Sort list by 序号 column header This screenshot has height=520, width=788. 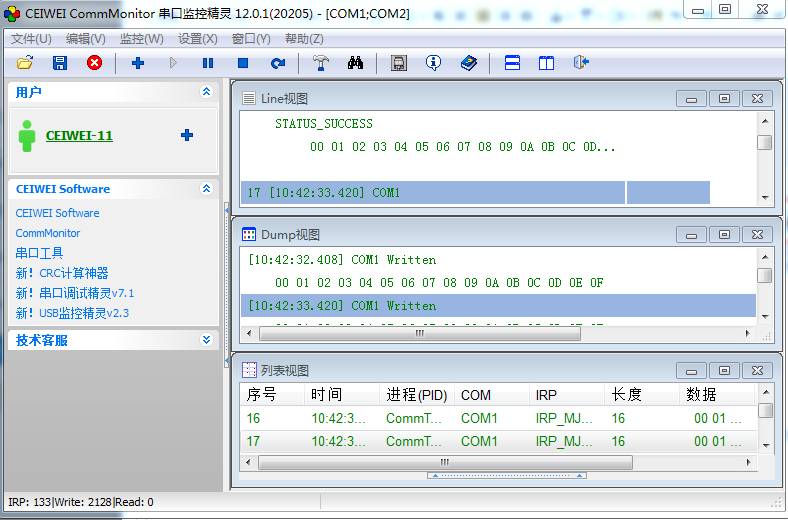tap(272, 394)
